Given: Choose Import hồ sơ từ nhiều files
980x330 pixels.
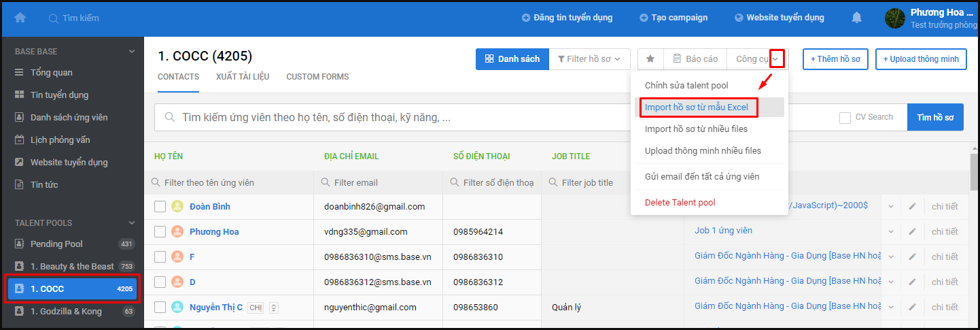Looking at the screenshot, I should (710, 129).
